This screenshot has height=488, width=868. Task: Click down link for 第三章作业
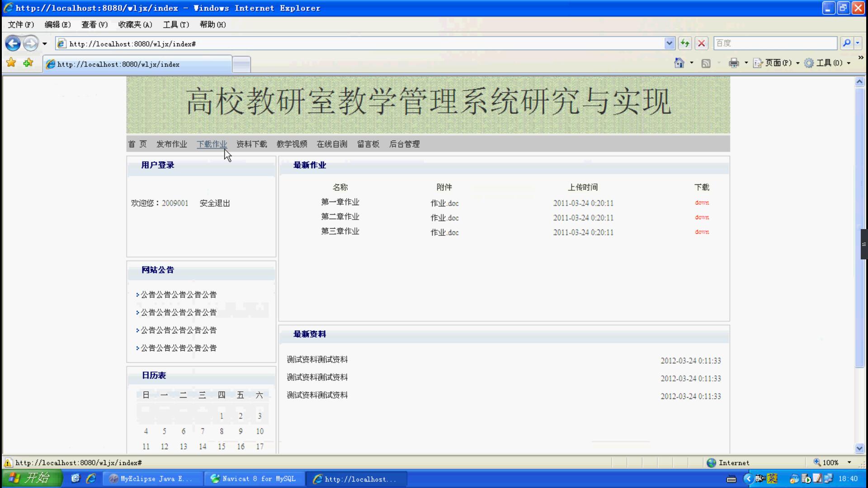click(702, 232)
